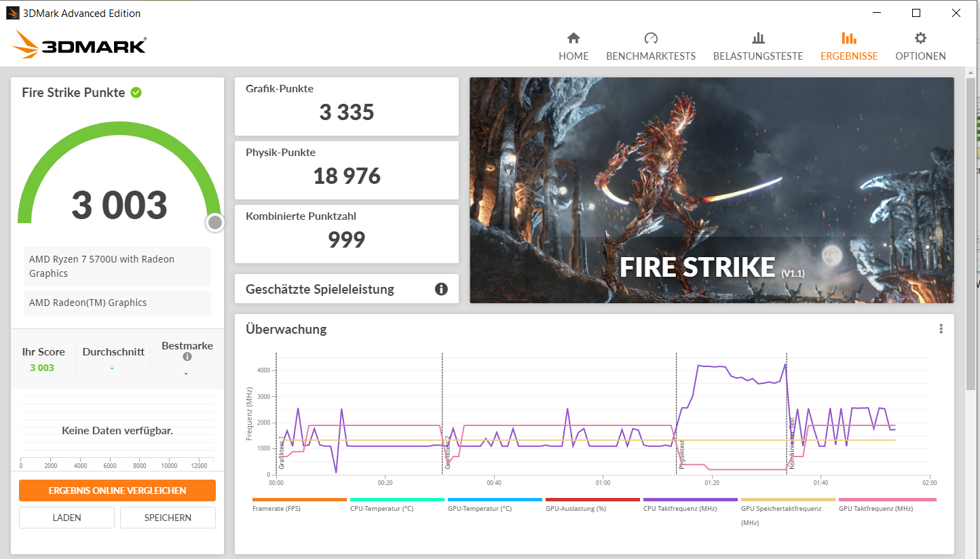Click the AMD Ryzen 7 5700U entry

coord(117,267)
